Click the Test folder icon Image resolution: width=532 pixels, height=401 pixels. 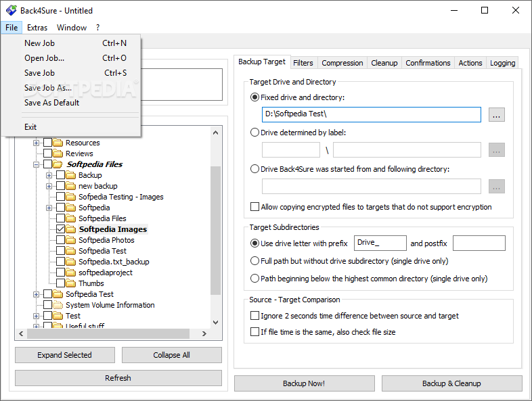click(x=58, y=316)
